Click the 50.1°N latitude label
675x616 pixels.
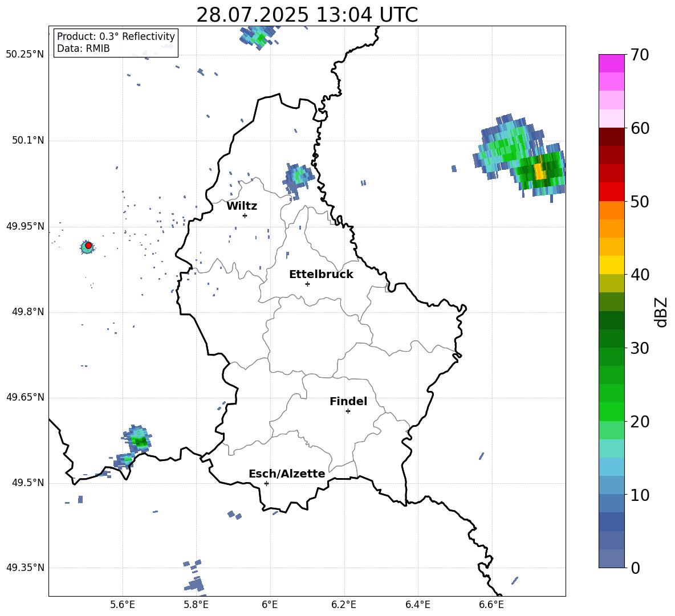[x=29, y=141]
